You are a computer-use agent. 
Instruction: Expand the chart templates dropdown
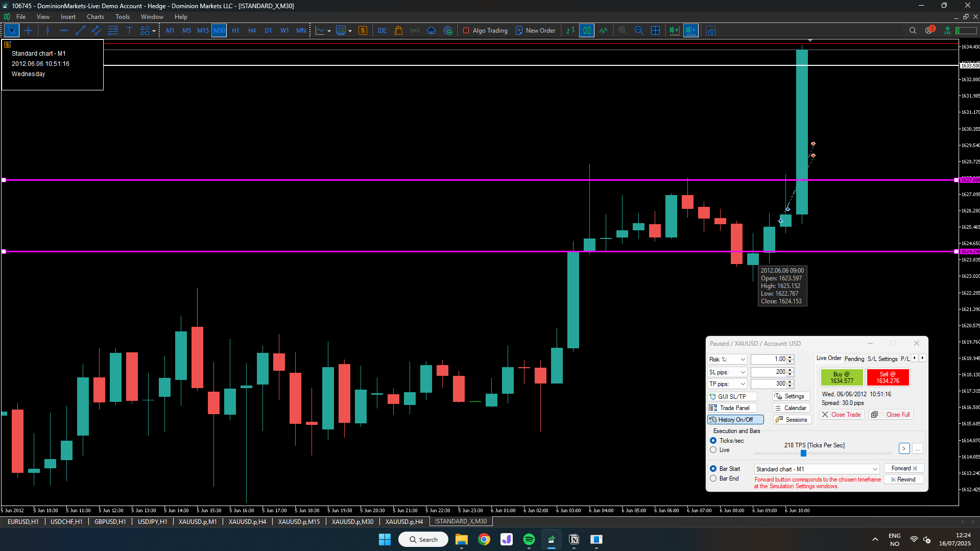click(x=350, y=31)
